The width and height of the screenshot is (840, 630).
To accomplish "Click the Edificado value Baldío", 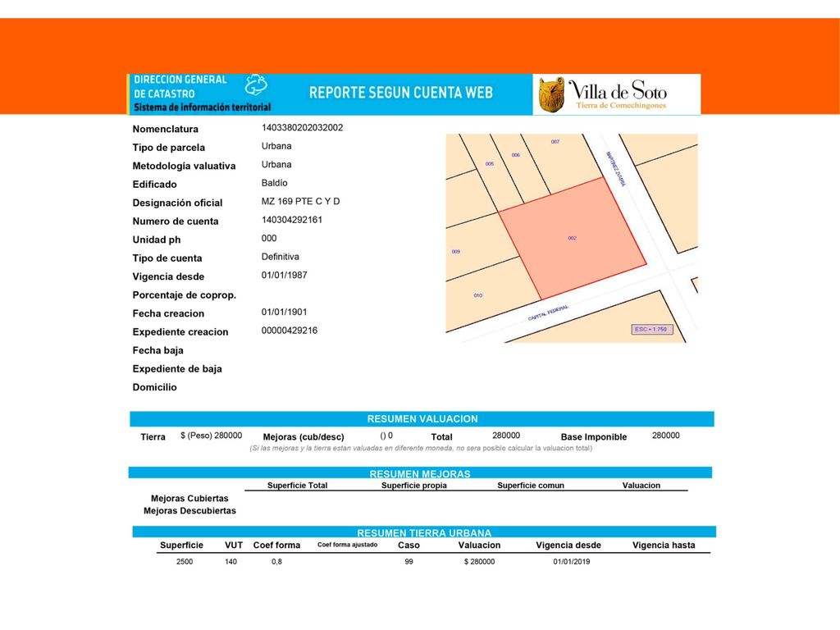I will coord(274,183).
